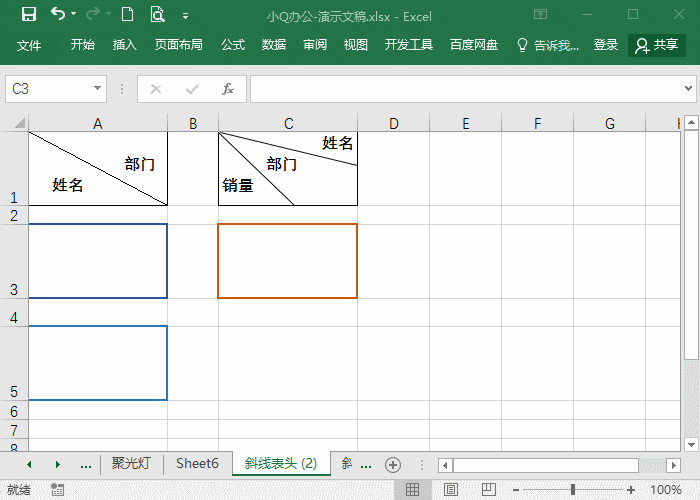Click the left ellipsis for hidden sheets
This screenshot has width=700, height=500.
(86, 466)
